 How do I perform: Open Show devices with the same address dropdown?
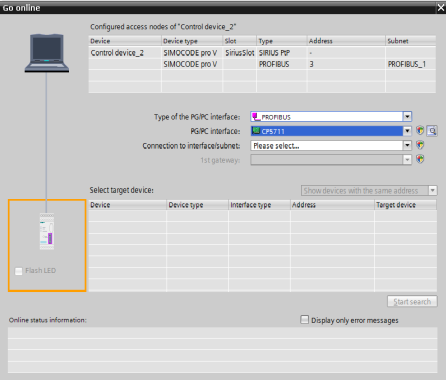(x=433, y=190)
